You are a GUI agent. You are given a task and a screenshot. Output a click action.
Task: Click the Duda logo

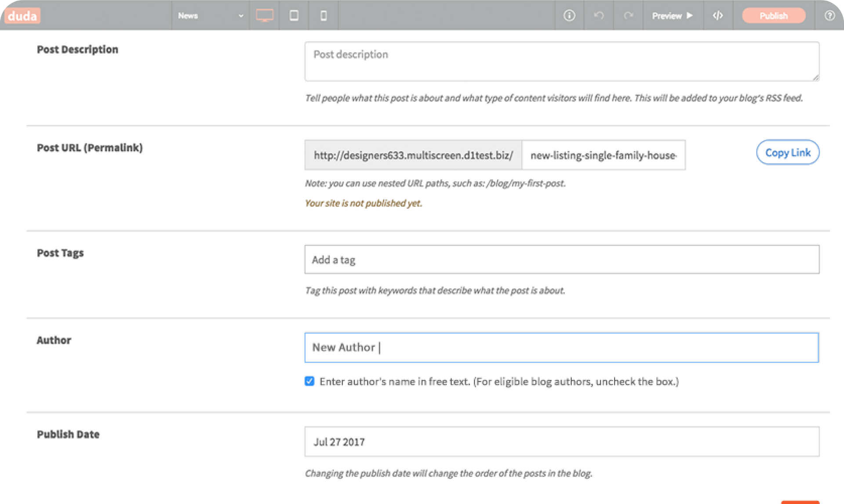click(22, 16)
